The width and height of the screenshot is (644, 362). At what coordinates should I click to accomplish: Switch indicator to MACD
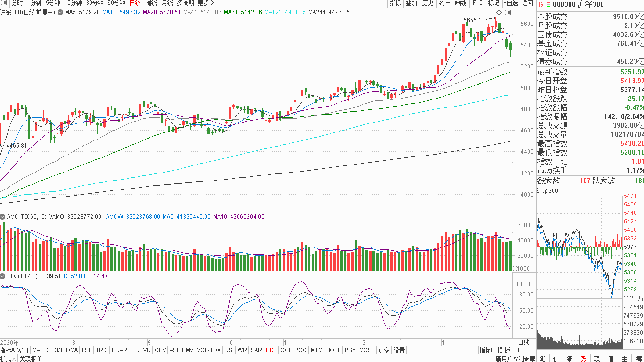click(41, 350)
